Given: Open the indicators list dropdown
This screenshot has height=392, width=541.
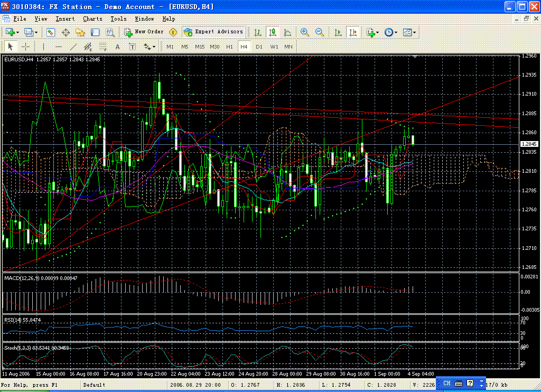Looking at the screenshot, I should [x=372, y=32].
